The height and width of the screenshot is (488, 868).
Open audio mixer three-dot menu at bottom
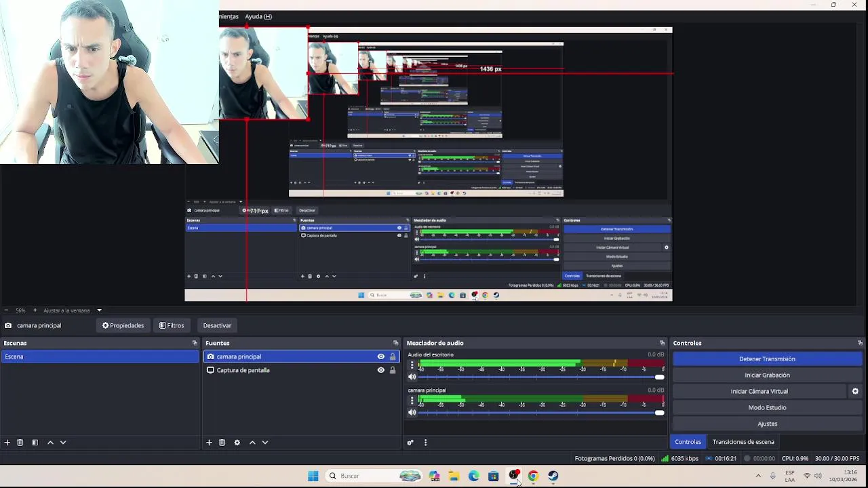click(425, 443)
